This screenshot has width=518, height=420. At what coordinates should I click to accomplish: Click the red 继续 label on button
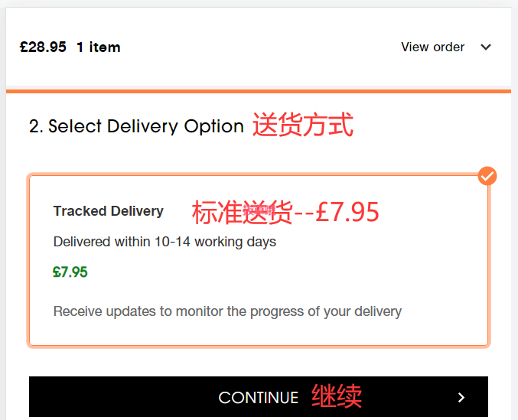click(337, 396)
